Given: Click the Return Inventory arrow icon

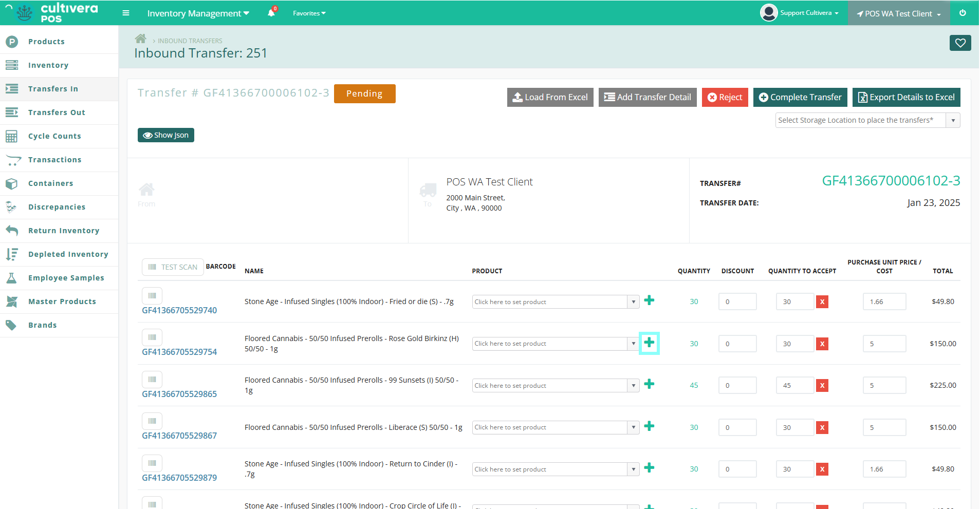Looking at the screenshot, I should (12, 231).
